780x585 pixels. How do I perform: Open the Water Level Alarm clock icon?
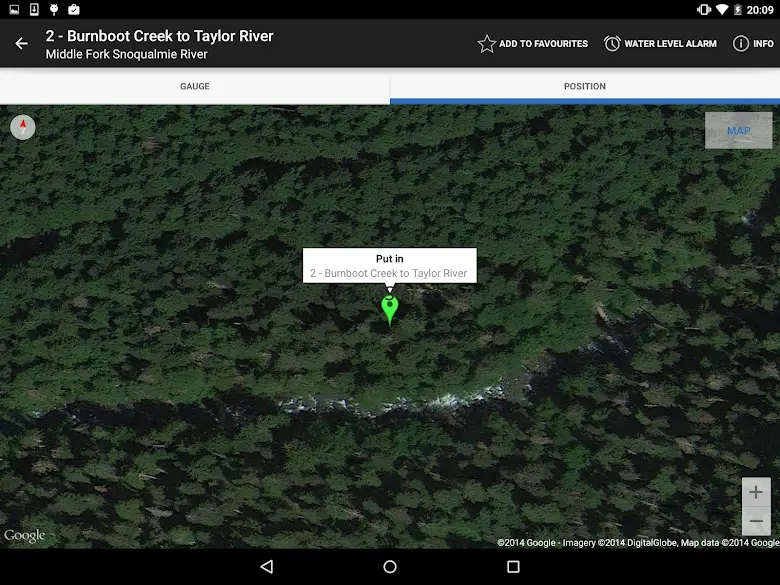coord(612,44)
